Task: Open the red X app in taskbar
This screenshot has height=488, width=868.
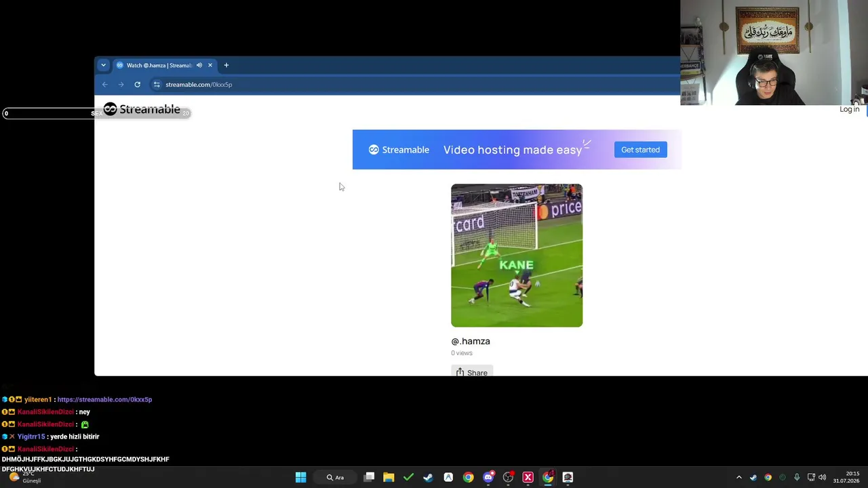Action: pos(528,477)
